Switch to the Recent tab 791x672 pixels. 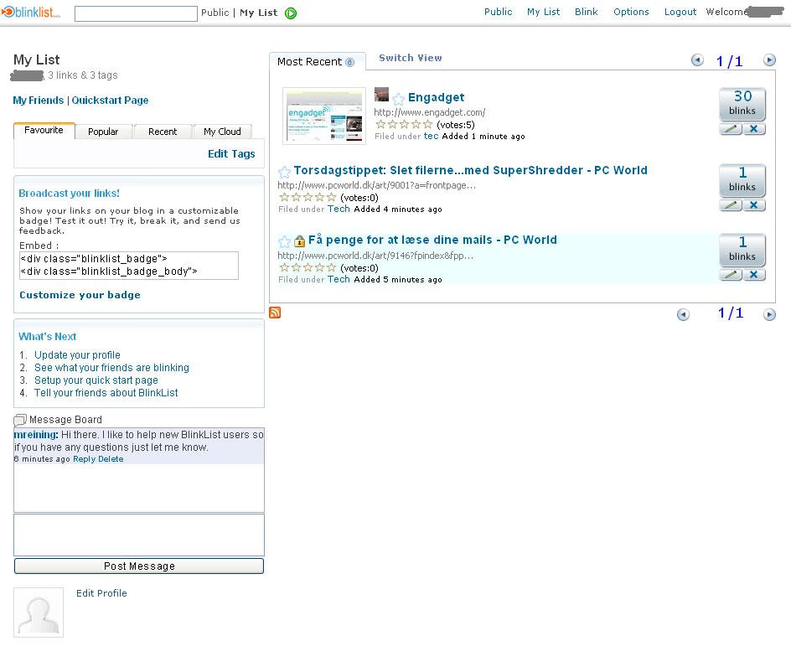(x=163, y=132)
